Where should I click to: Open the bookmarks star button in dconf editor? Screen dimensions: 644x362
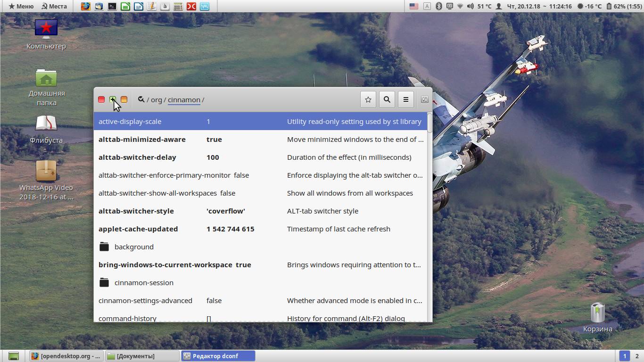point(368,99)
